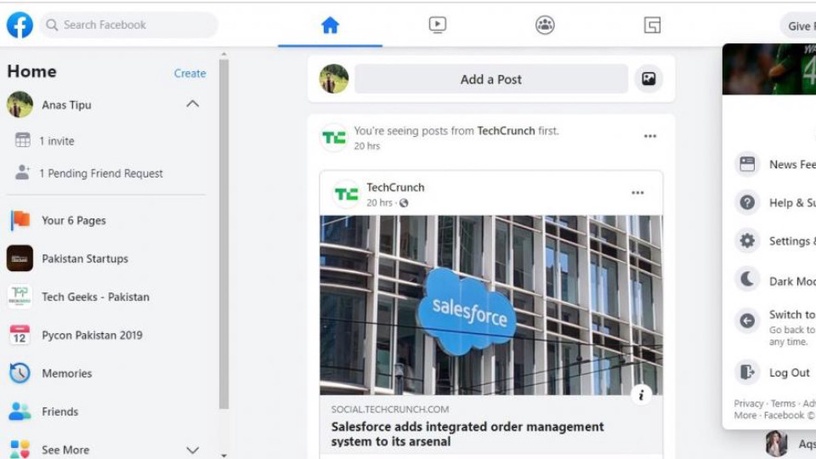Open the Memories clock icon
Viewport: 816px width, 459px height.
tap(20, 373)
